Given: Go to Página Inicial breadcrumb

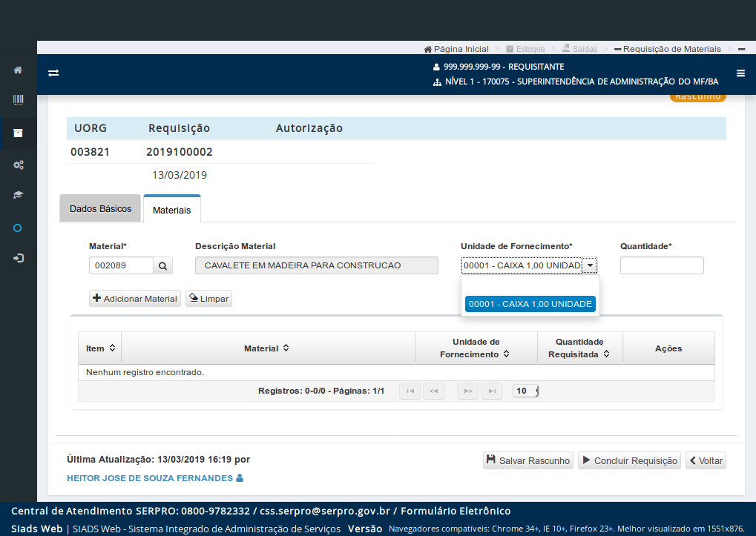Looking at the screenshot, I should (x=456, y=49).
